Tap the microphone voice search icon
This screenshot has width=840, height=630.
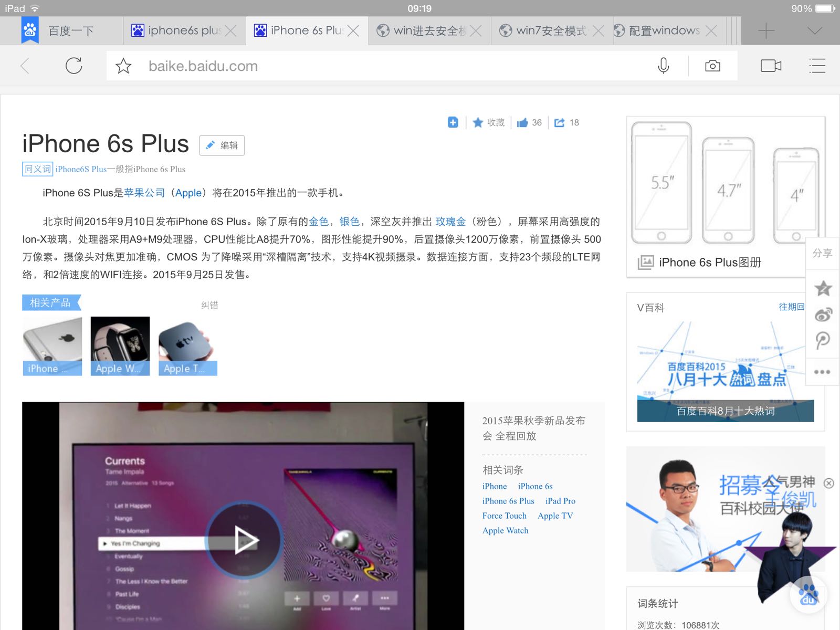[664, 66]
